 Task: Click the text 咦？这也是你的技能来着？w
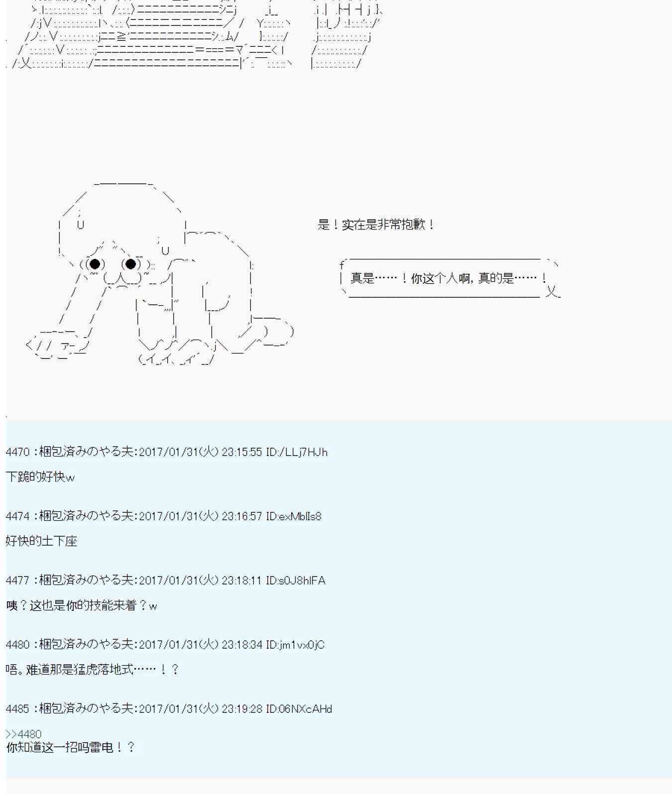pos(82,605)
